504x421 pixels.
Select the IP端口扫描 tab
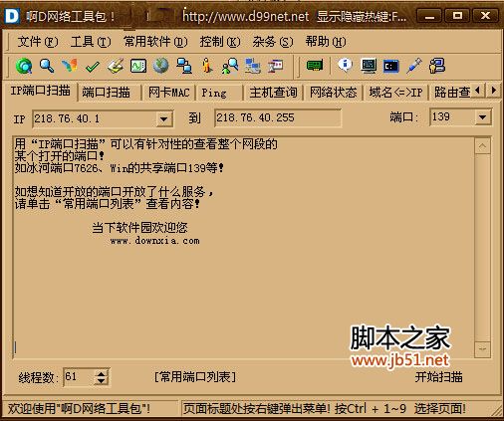point(40,91)
